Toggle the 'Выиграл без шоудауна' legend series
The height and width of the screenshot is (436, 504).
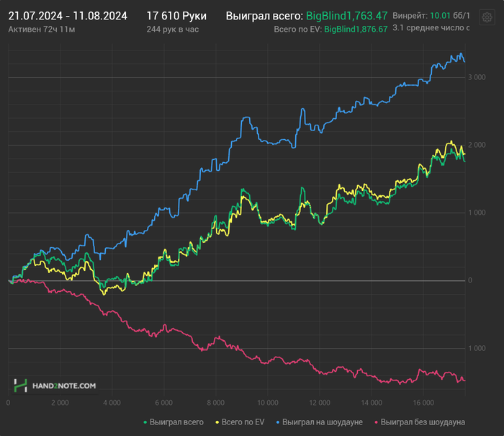[x=420, y=422]
